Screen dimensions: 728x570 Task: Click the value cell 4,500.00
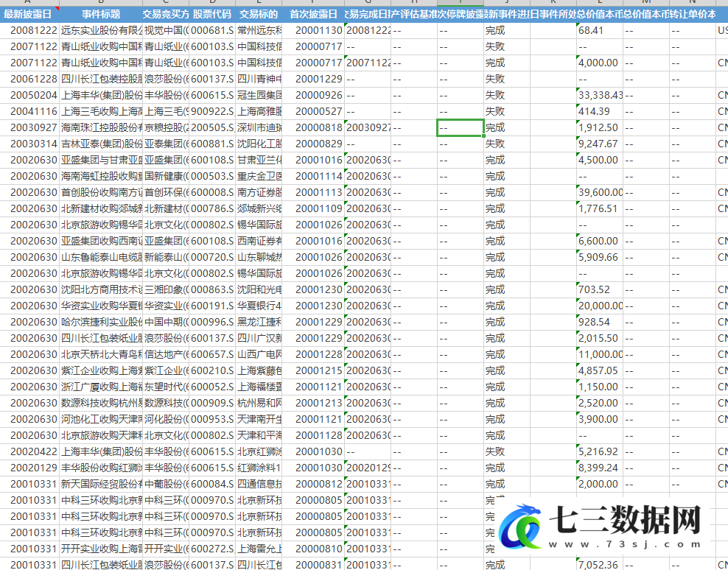[x=600, y=160]
